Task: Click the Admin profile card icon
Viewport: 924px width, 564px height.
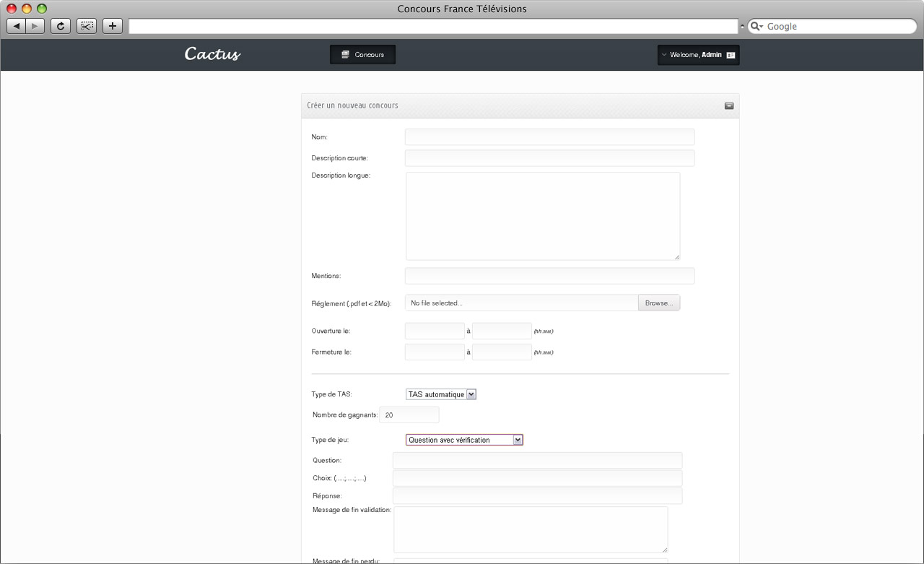Action: pyautogui.click(x=730, y=55)
